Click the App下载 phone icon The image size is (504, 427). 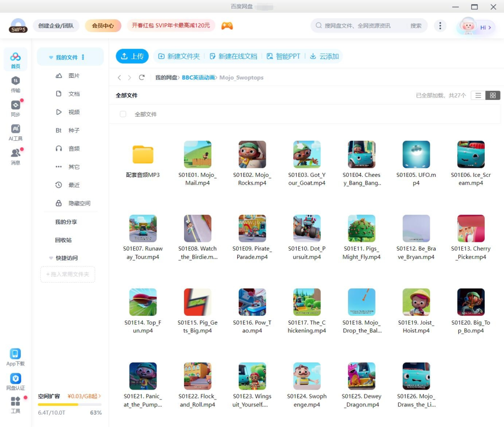(x=15, y=354)
